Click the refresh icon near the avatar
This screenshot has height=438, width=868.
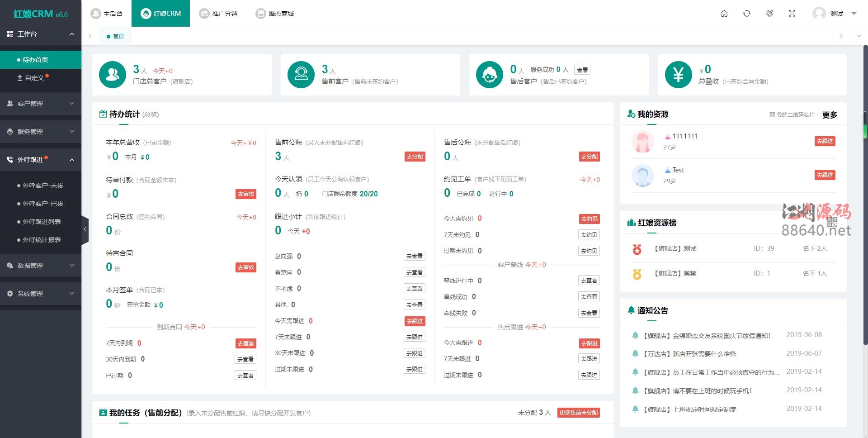(x=746, y=14)
